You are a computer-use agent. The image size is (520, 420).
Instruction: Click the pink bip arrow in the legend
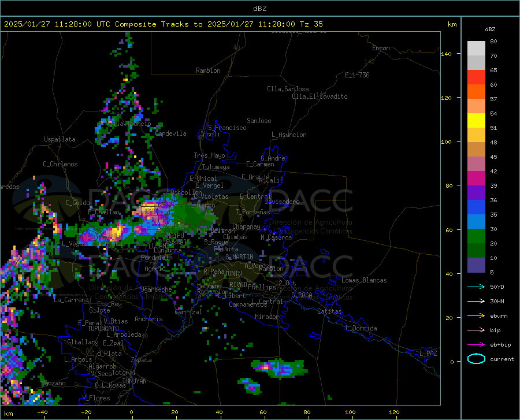pyautogui.click(x=476, y=330)
